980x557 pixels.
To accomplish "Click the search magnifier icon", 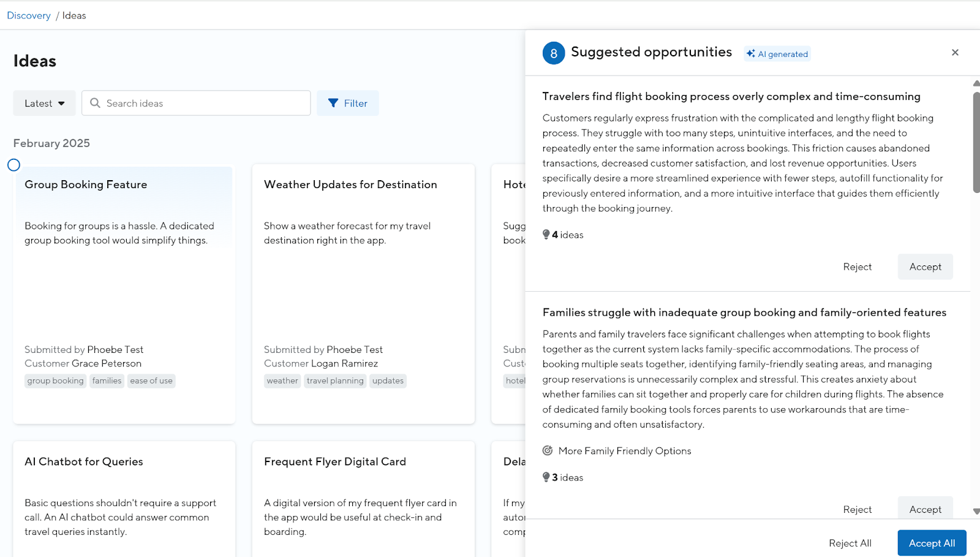I will pyautogui.click(x=95, y=103).
